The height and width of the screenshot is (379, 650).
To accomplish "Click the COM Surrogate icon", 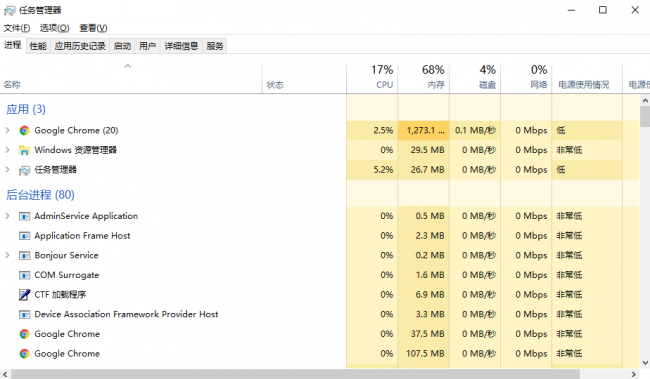I will [x=24, y=275].
